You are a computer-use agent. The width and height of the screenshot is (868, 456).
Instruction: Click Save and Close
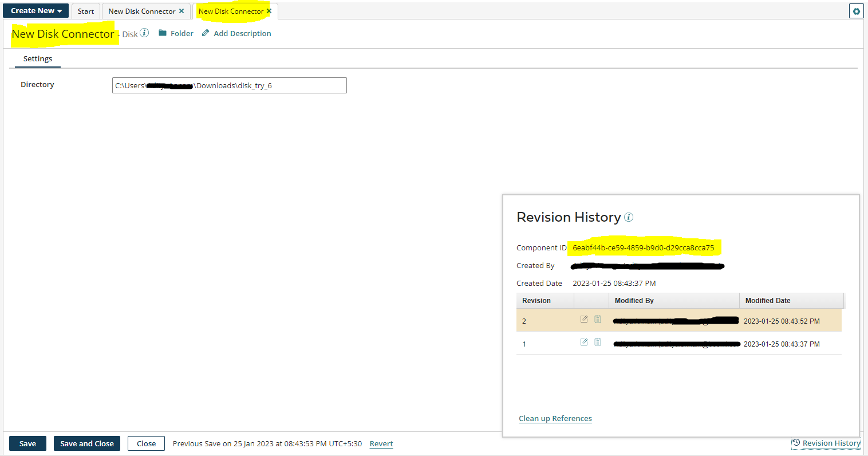86,443
